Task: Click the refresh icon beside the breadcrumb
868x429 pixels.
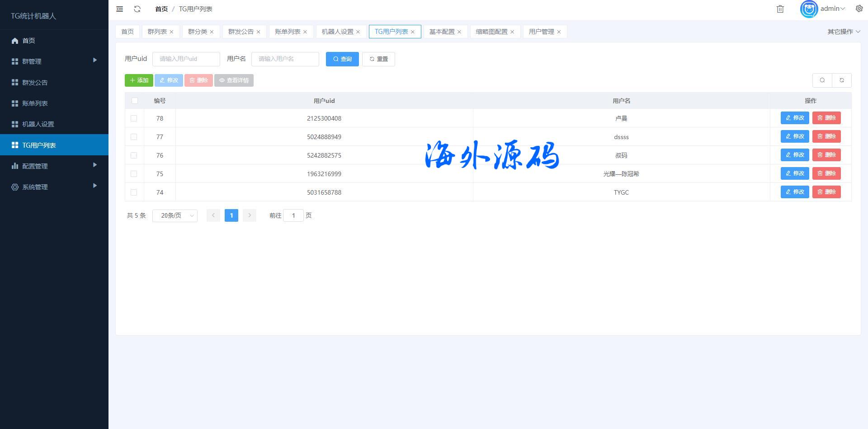Action: point(137,9)
